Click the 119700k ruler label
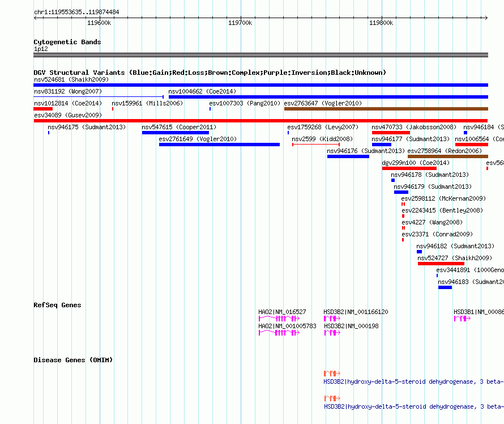 point(240,23)
